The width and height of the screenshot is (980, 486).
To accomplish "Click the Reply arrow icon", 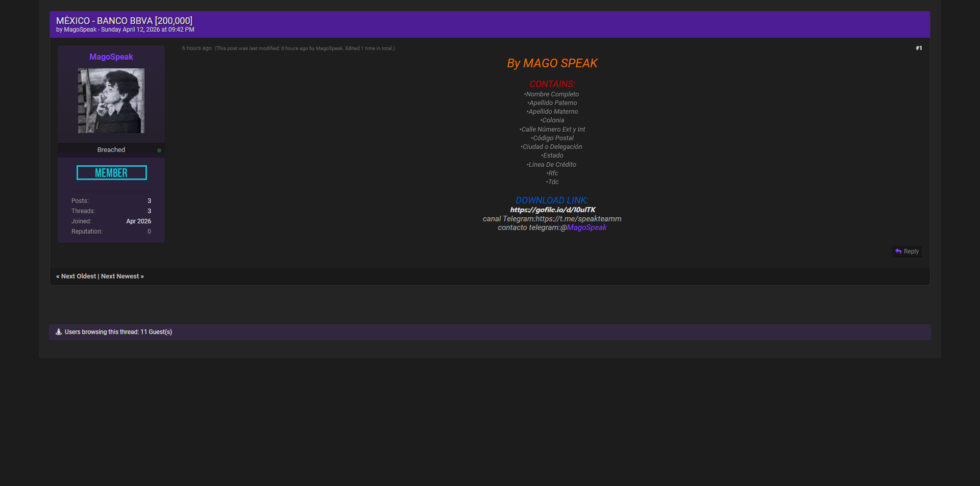I will coord(898,251).
